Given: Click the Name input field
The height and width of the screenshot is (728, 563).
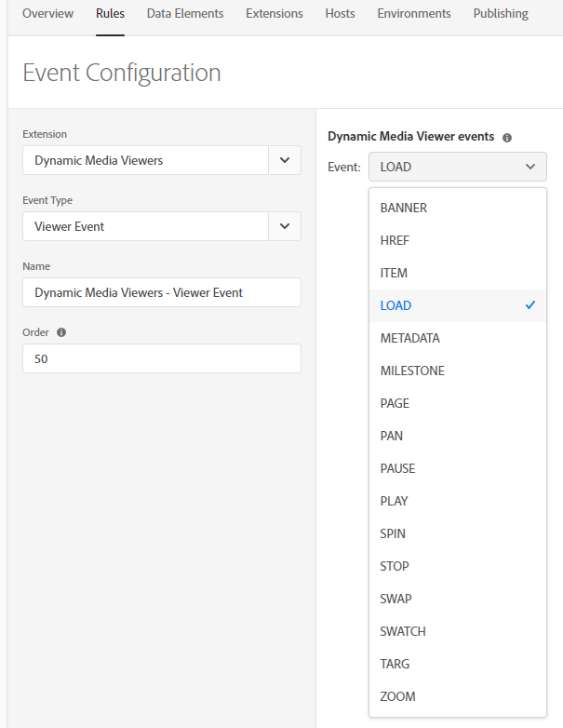Looking at the screenshot, I should 162,292.
